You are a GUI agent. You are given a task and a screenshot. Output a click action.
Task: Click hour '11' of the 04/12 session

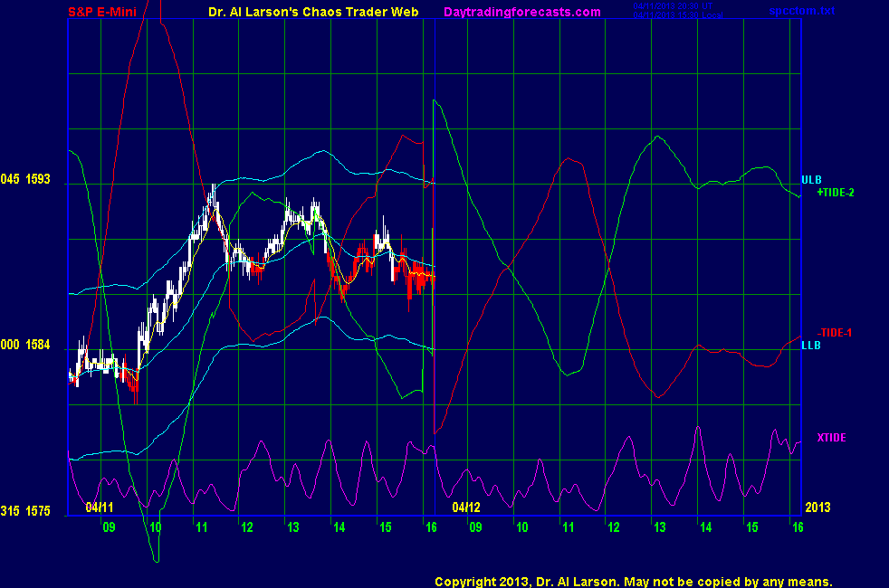pos(569,527)
